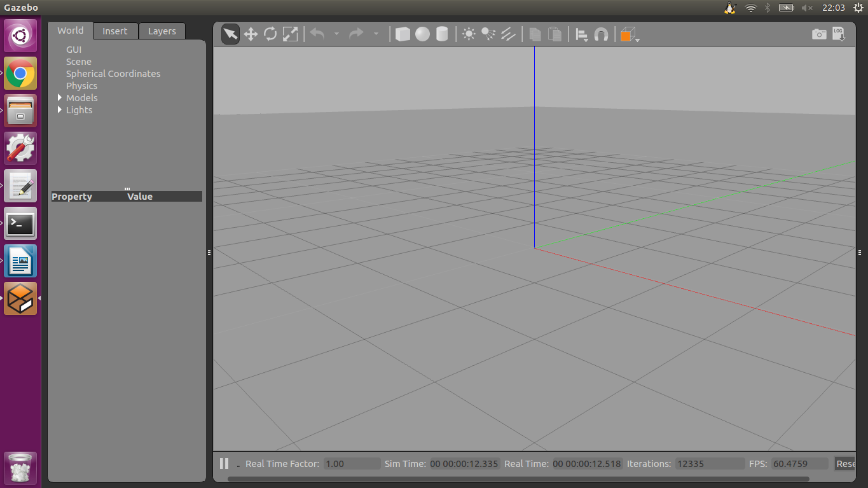This screenshot has height=488, width=868.
Task: Select GUI in the world tree
Action: (x=74, y=50)
